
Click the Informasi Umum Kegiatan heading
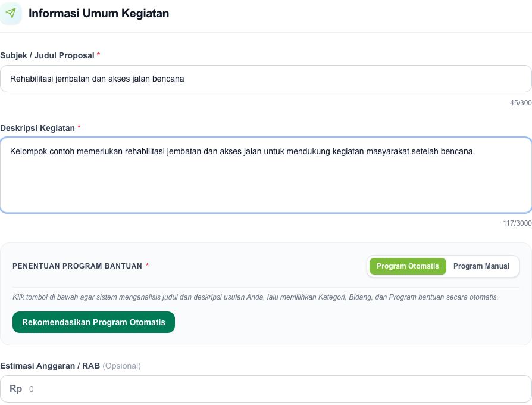point(99,13)
